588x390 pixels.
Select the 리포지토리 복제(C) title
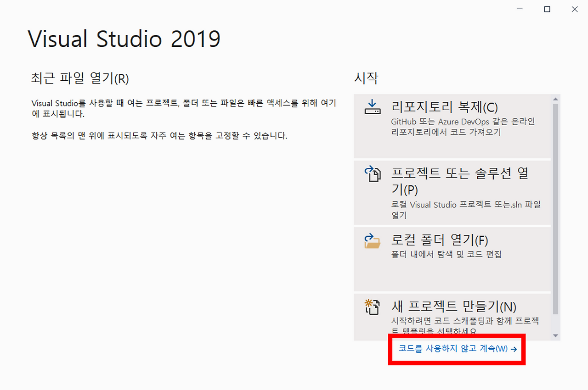pyautogui.click(x=444, y=107)
